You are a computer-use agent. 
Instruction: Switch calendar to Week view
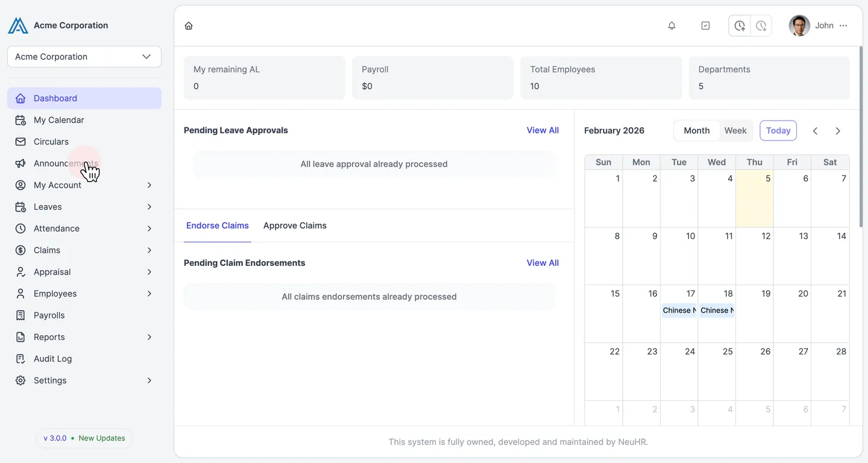click(x=735, y=131)
